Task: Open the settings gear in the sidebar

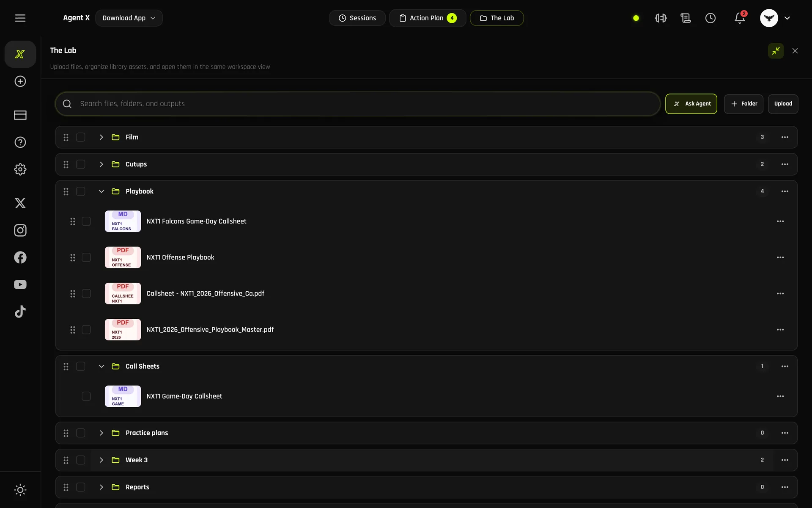Action: 20,169
